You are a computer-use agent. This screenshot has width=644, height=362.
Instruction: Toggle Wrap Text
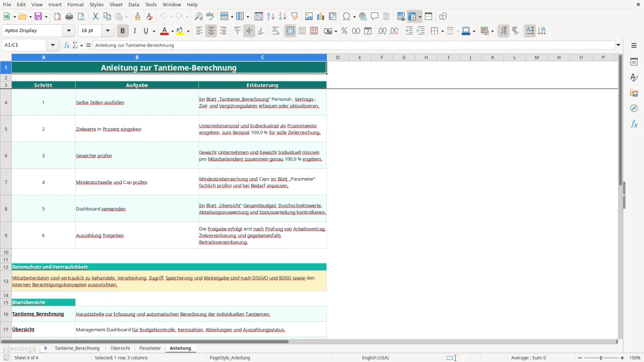point(276,31)
